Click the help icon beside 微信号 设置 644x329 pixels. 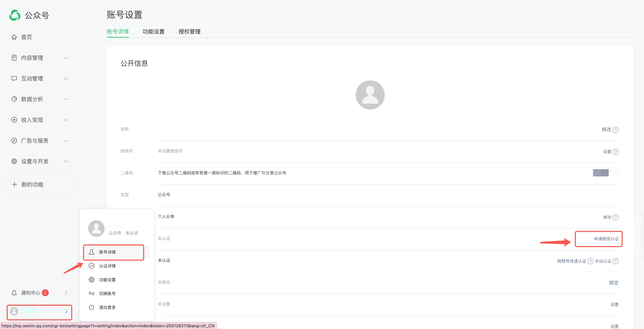[x=615, y=152]
